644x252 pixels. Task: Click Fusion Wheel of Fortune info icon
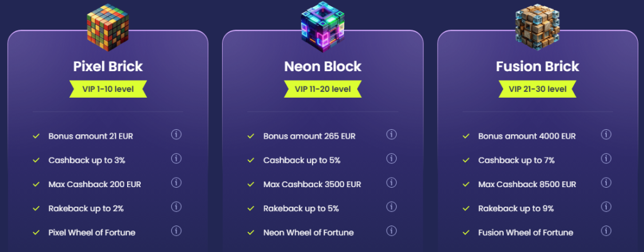pyautogui.click(x=606, y=231)
